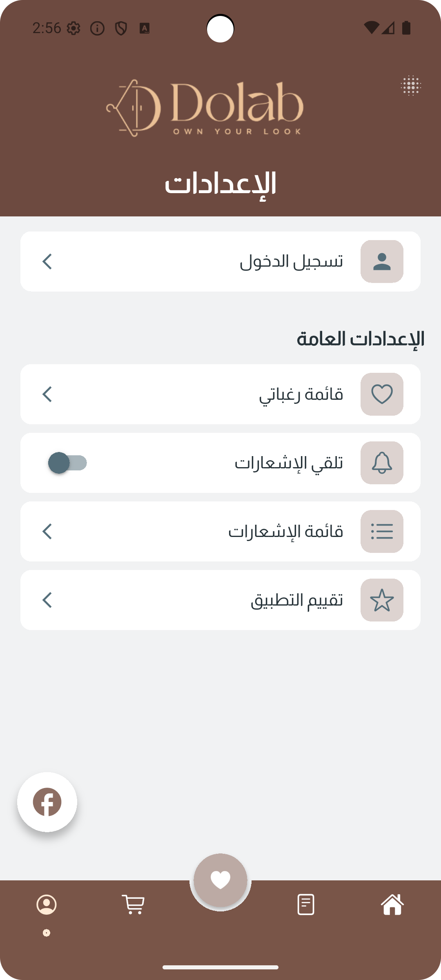
Task: Expand the تقييم التطبيق row chevron
Action: [x=47, y=600]
